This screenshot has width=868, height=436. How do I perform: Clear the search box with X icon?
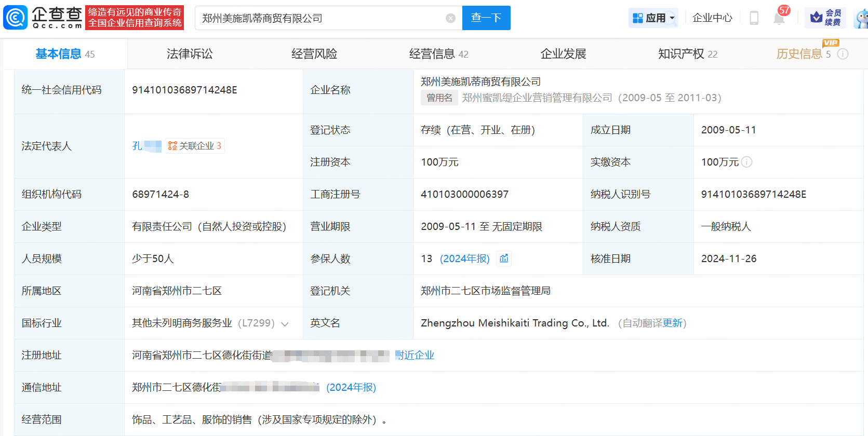pos(450,18)
